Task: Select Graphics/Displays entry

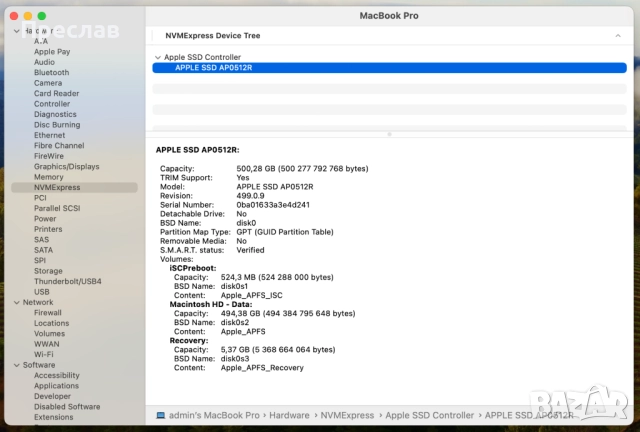Action: (67, 167)
